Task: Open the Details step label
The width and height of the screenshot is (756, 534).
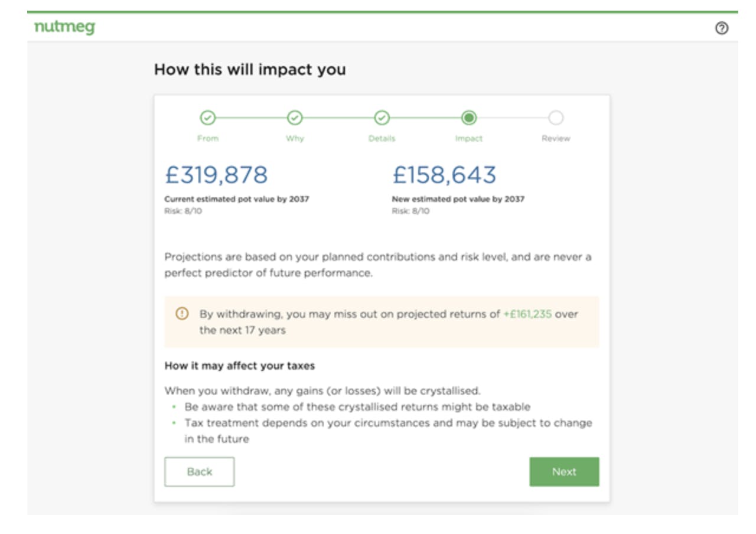Action: click(x=382, y=138)
